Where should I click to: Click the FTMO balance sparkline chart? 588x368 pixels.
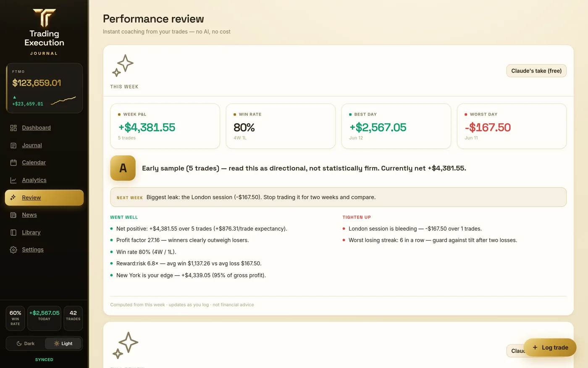pos(63,100)
